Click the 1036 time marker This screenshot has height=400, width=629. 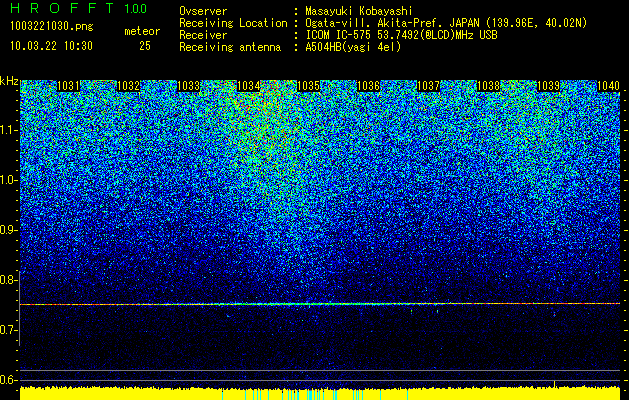368,86
